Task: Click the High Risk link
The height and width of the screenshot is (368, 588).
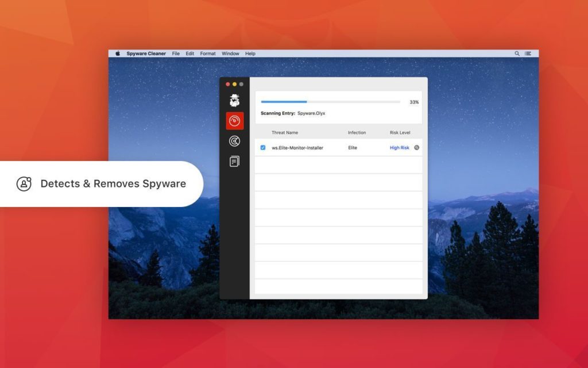Action: pos(400,148)
